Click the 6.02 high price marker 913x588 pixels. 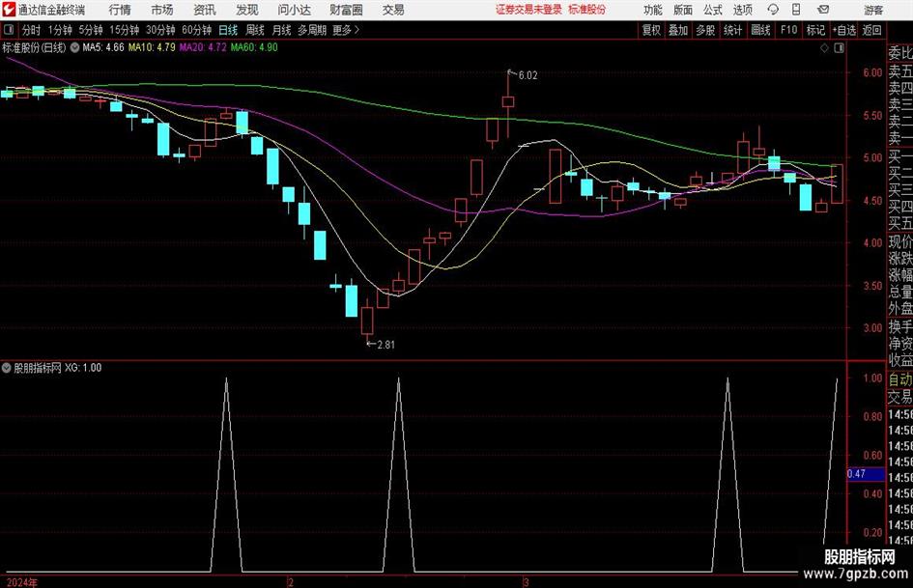(528, 75)
